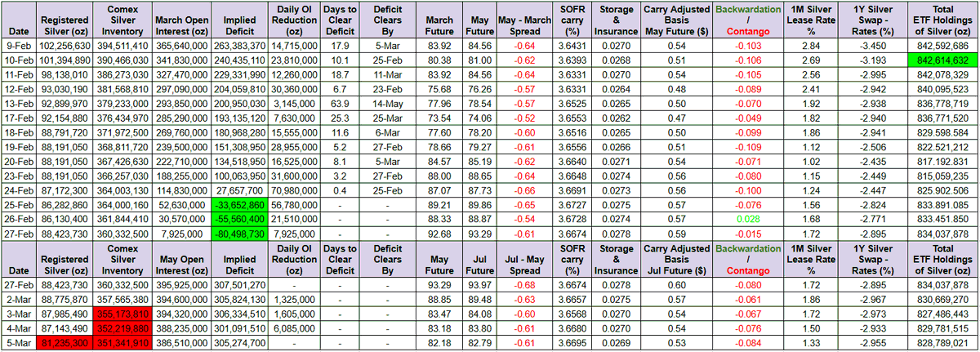Select the days to clear value 63.9
The width and height of the screenshot is (980, 352).
(340, 104)
